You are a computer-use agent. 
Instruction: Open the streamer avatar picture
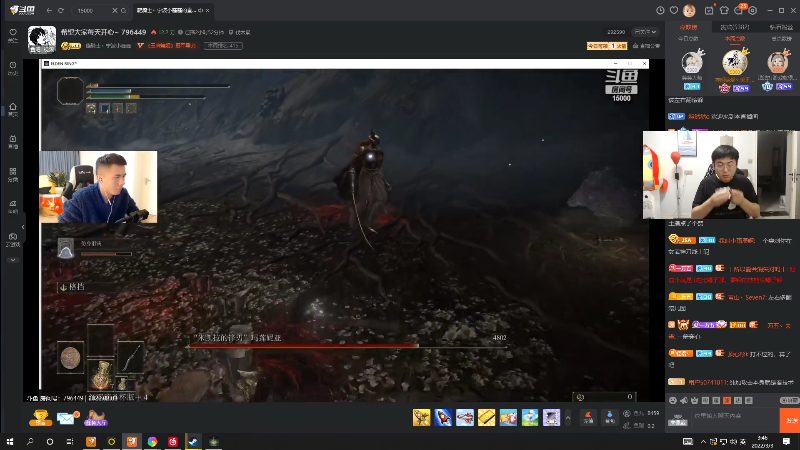(42, 40)
